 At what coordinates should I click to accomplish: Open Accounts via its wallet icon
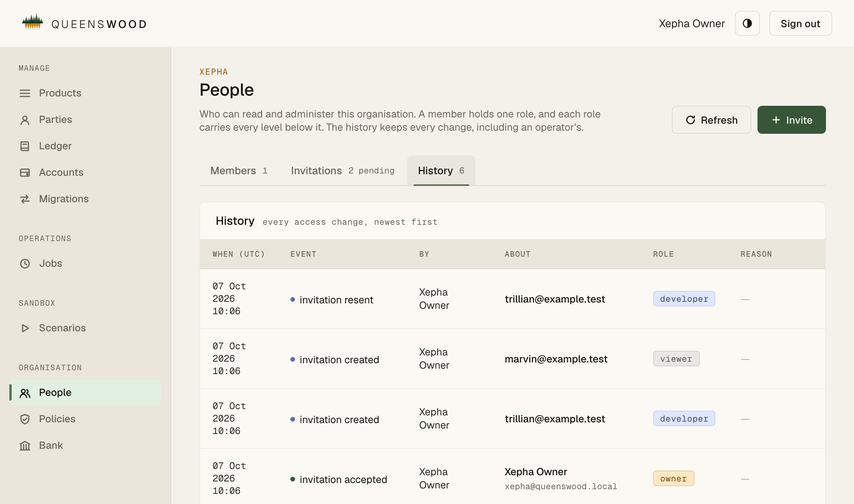pos(25,173)
